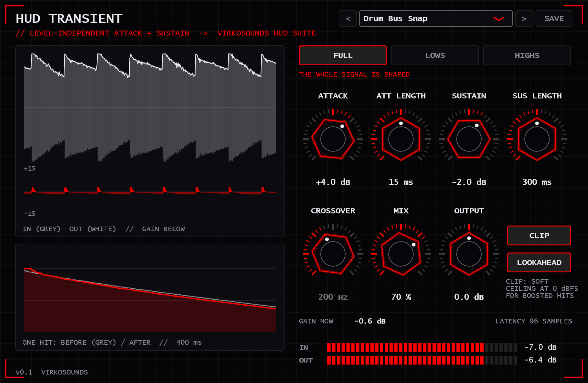
Task: Switch to LOWS band mode
Action: tap(435, 55)
